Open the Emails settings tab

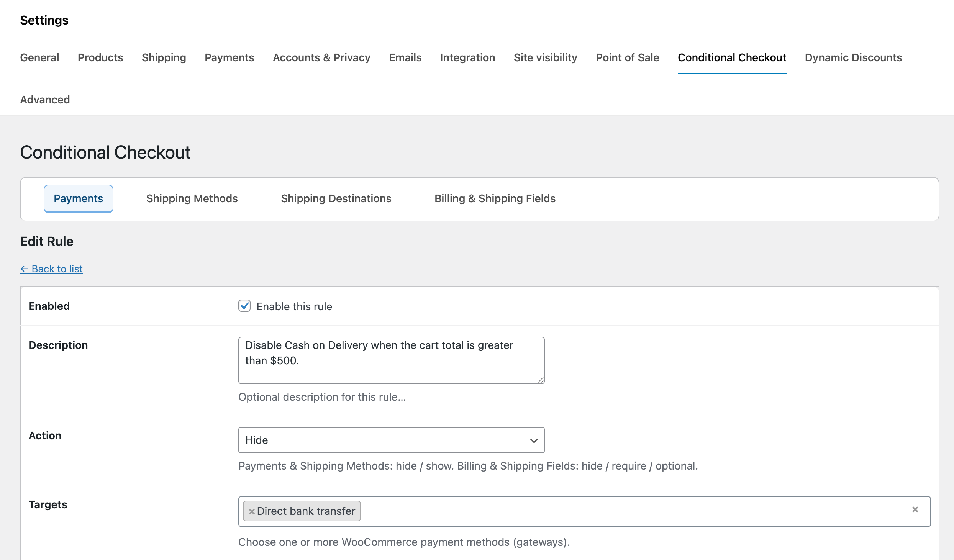pos(405,57)
